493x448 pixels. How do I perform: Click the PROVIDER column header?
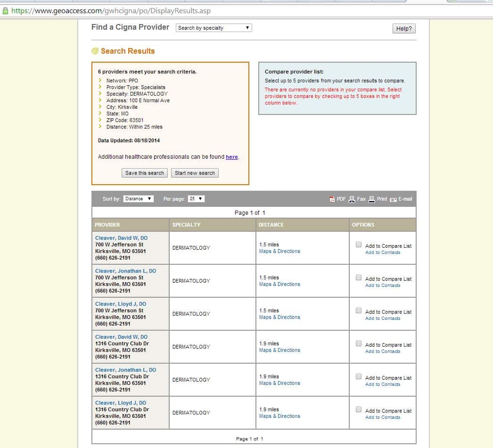(107, 225)
